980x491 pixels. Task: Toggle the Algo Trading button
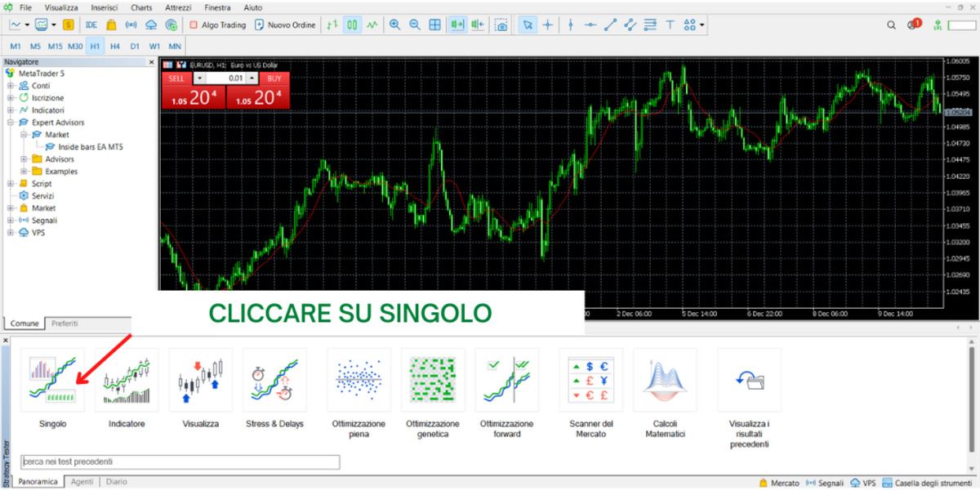click(x=216, y=25)
